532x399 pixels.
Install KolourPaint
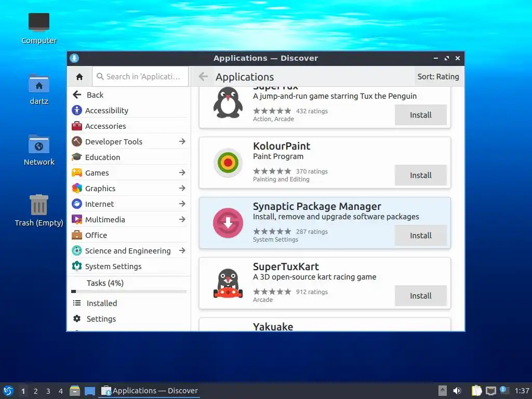pos(421,175)
